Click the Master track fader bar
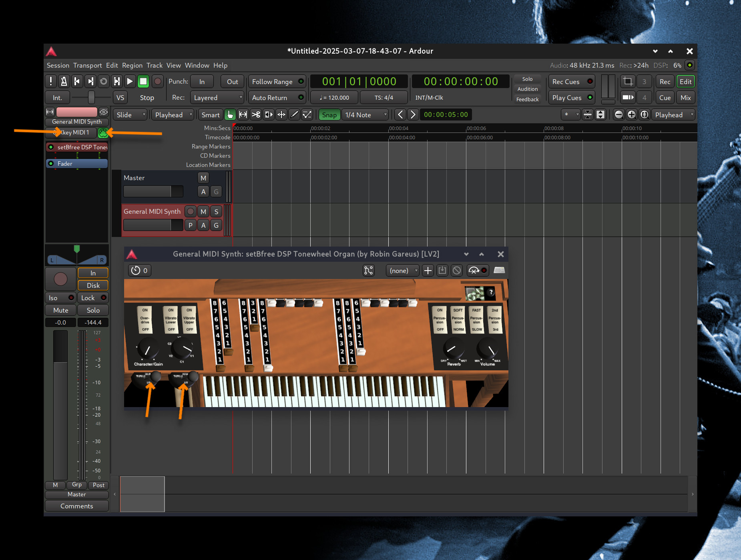 pos(153,191)
